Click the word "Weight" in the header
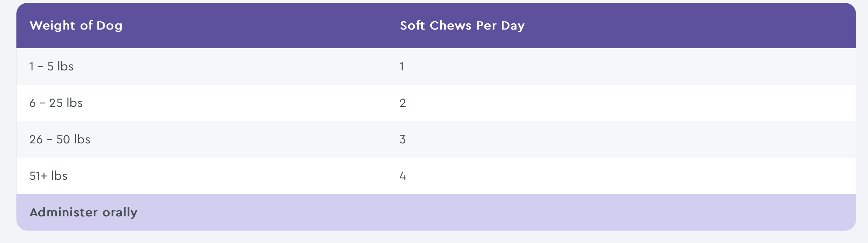The width and height of the screenshot is (868, 243). (53, 26)
